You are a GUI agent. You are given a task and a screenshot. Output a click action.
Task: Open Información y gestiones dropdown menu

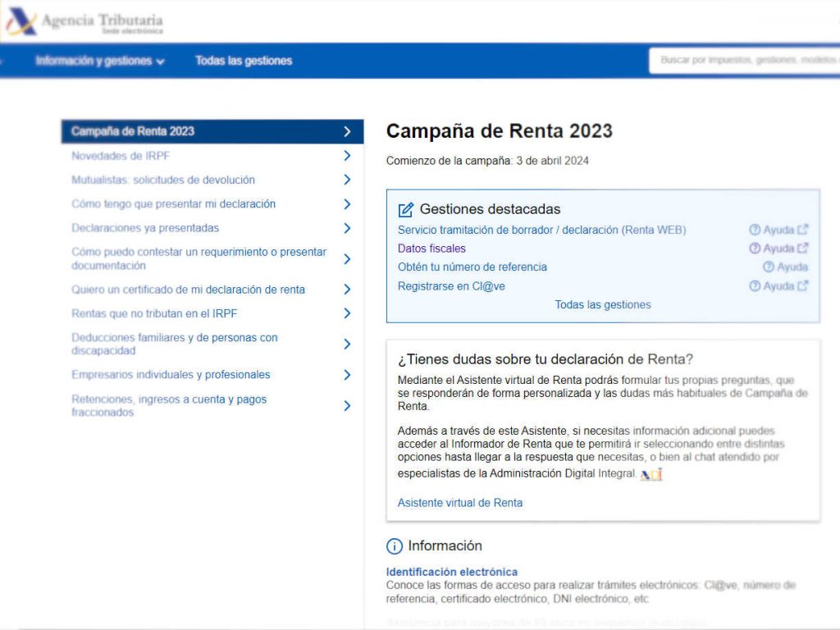tap(99, 61)
